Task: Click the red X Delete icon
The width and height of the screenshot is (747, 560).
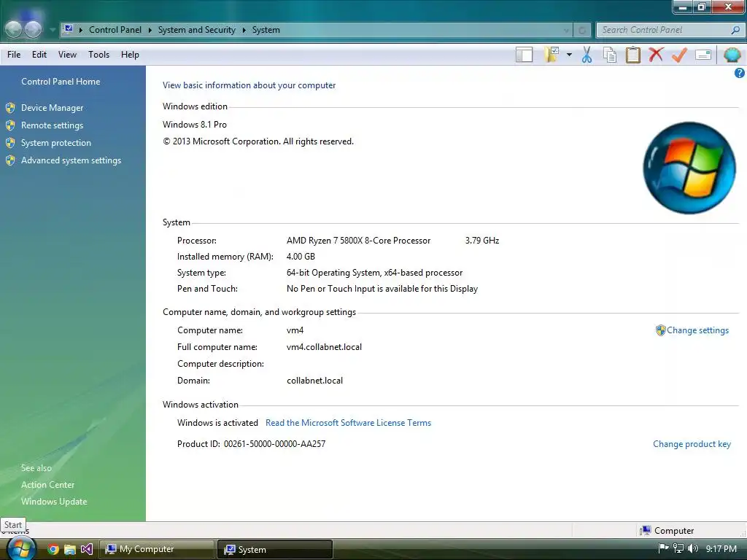Action: (x=656, y=54)
